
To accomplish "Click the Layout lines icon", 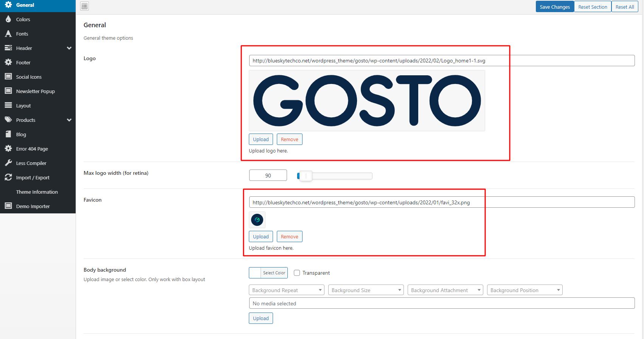I will click(8, 106).
